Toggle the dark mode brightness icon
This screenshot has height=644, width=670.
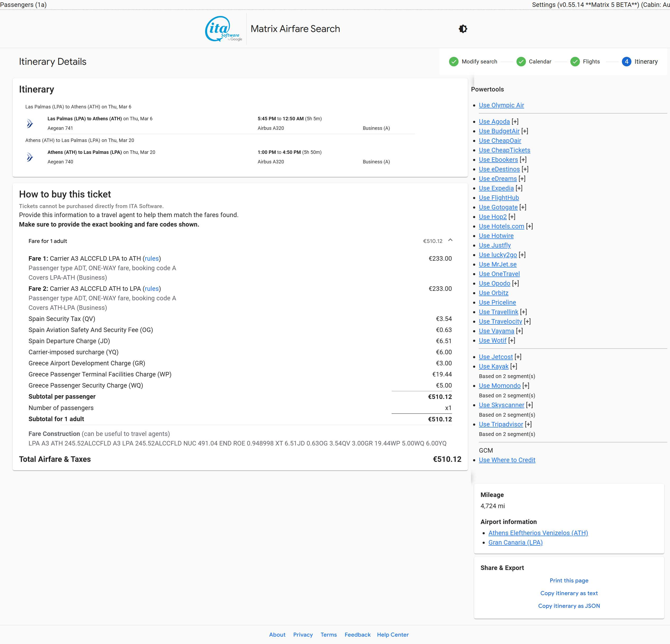click(463, 29)
